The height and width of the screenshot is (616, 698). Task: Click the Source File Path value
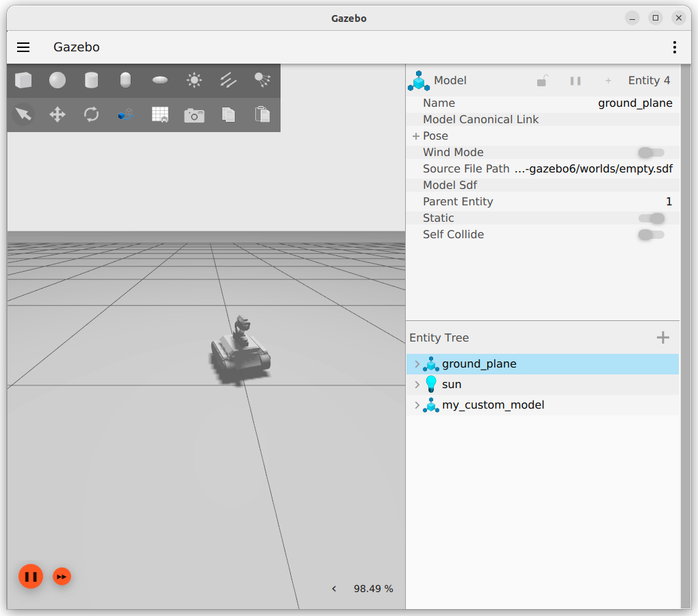593,169
